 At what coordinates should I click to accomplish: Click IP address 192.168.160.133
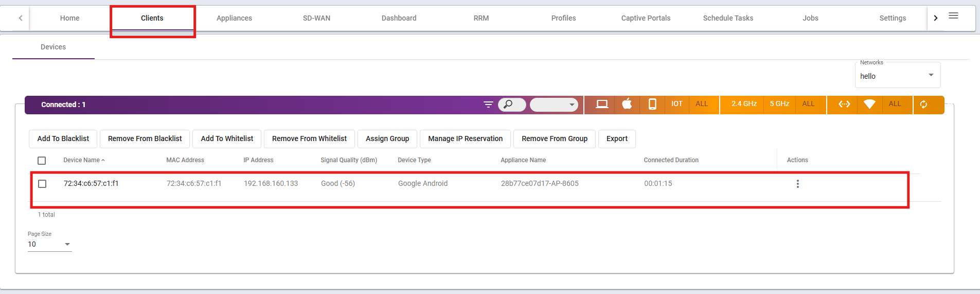271,183
